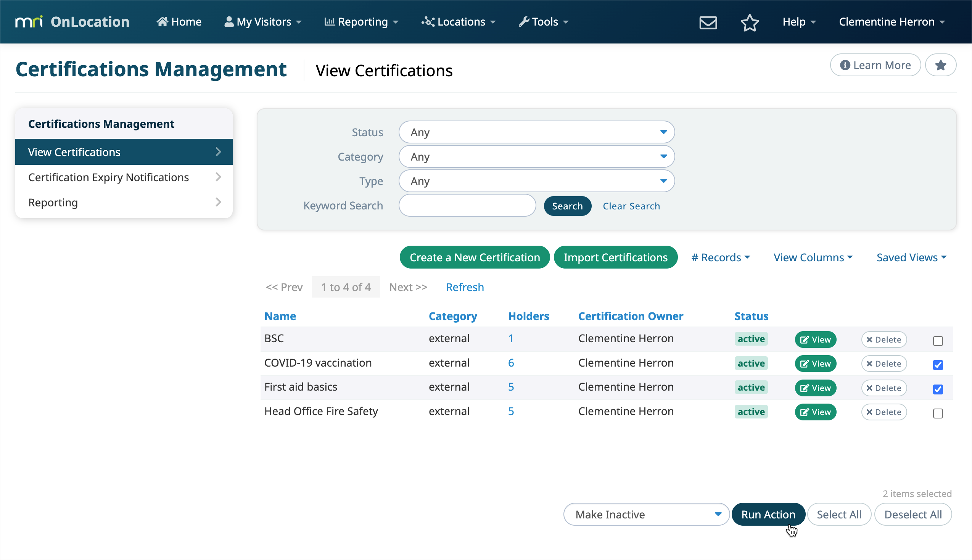Check the Head Office Fire Safety checkbox
This screenshot has width=972, height=560.
tap(938, 414)
